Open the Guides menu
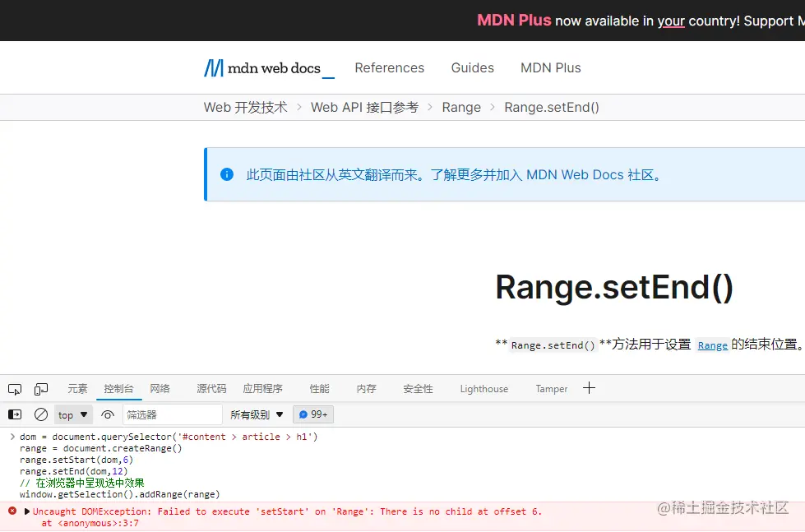This screenshot has height=532, width=805. (x=472, y=67)
